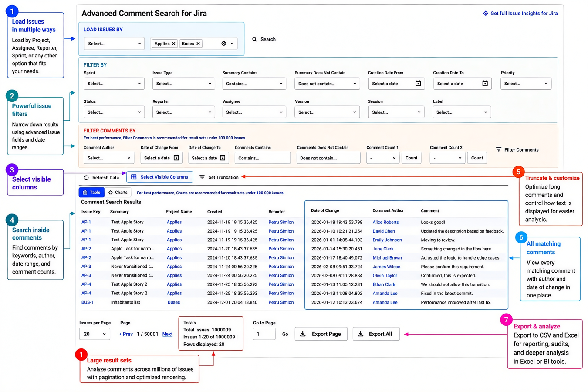Image resolution: width=588 pixels, height=392 pixels.
Task: Open the Status dropdown
Action: (114, 112)
